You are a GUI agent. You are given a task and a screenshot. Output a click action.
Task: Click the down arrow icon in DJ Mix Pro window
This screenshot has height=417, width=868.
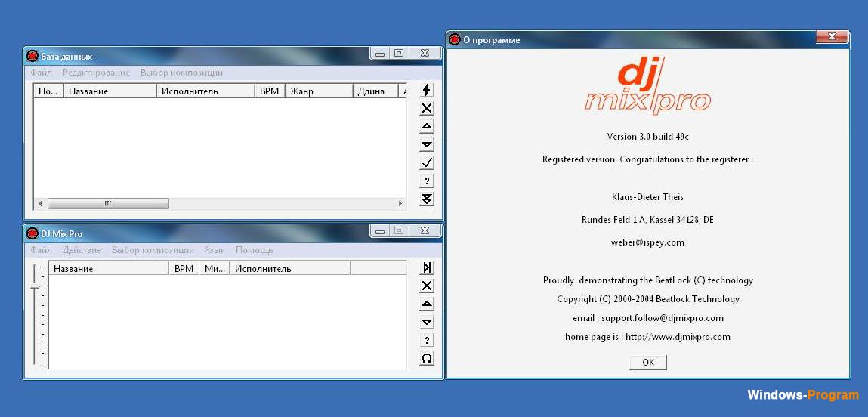click(x=427, y=323)
